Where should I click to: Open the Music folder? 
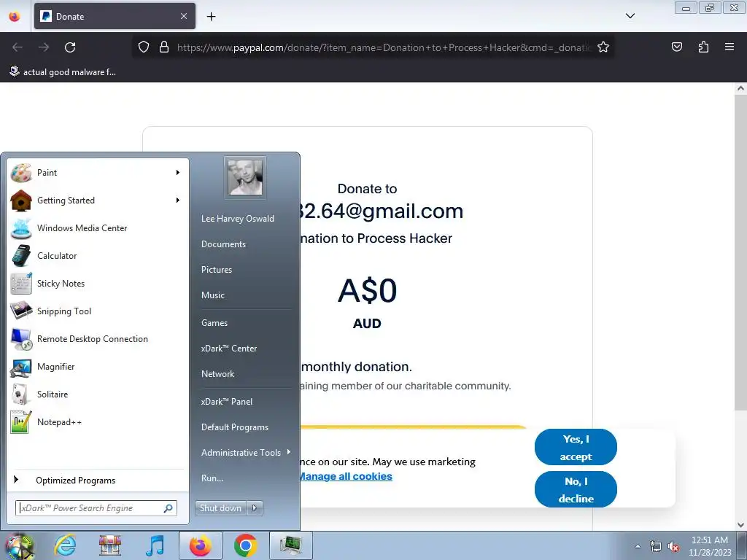coord(212,295)
